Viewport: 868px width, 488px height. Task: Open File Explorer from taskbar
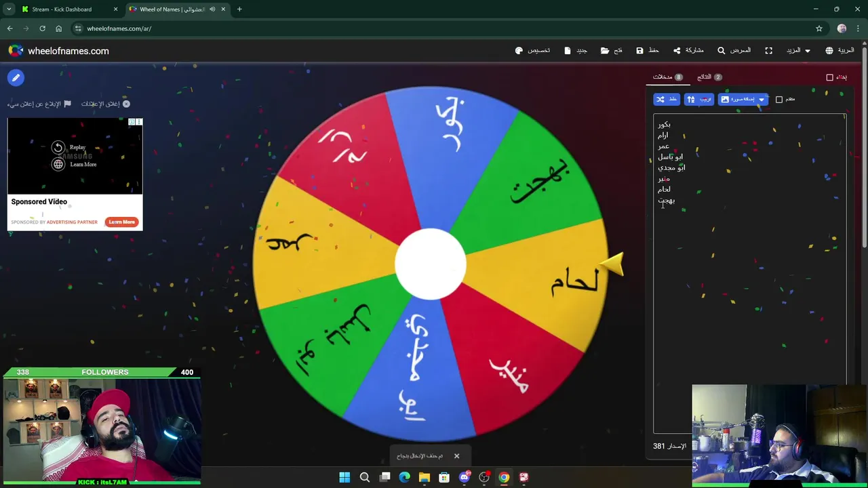[425, 477]
